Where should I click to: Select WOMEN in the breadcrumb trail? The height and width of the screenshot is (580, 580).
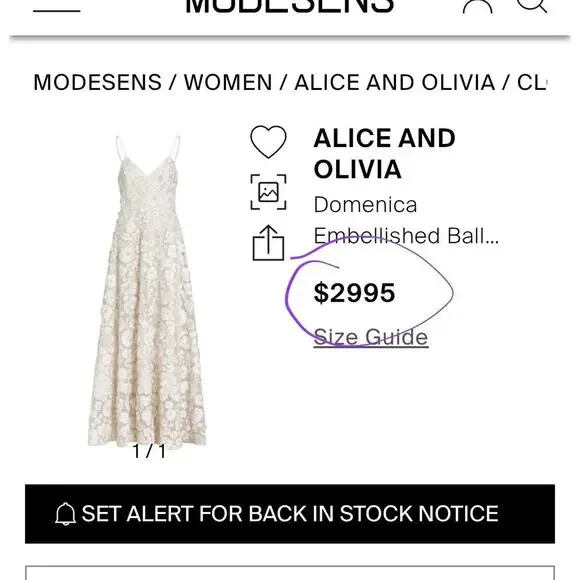pyautogui.click(x=228, y=82)
